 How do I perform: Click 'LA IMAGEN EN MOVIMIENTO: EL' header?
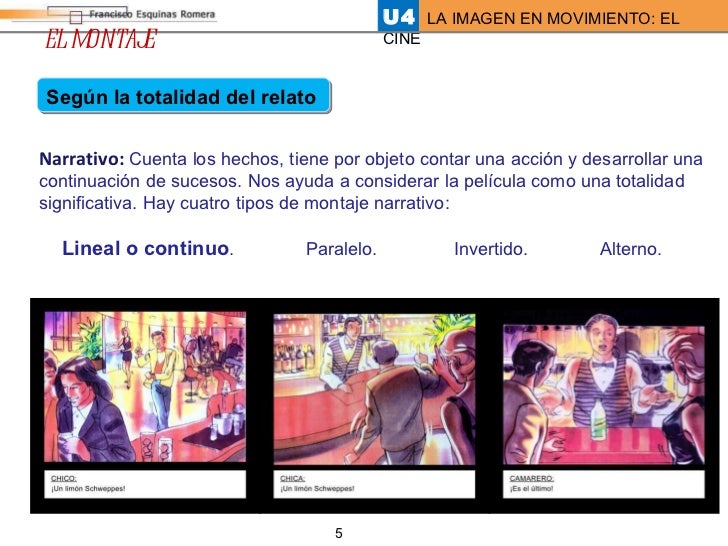553,19
